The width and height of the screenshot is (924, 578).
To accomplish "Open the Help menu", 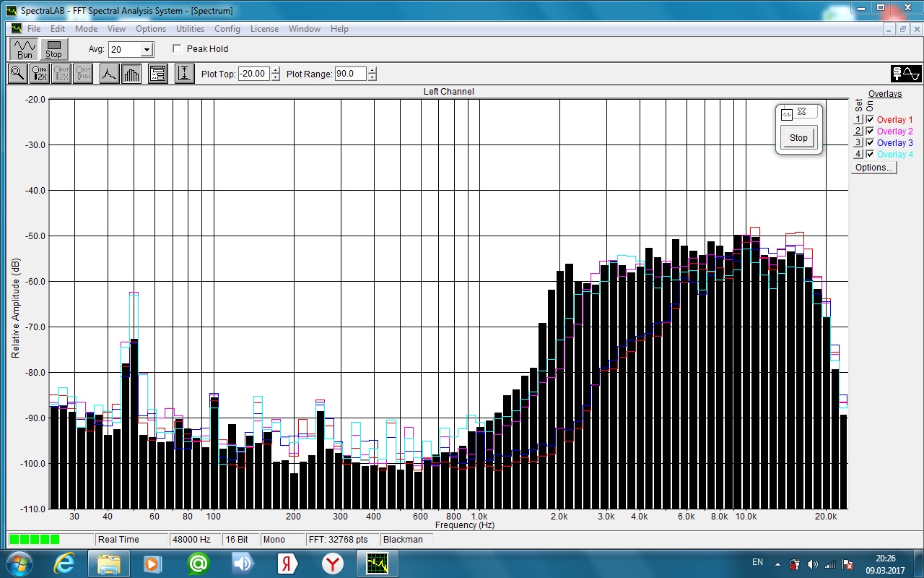I will pos(339,29).
